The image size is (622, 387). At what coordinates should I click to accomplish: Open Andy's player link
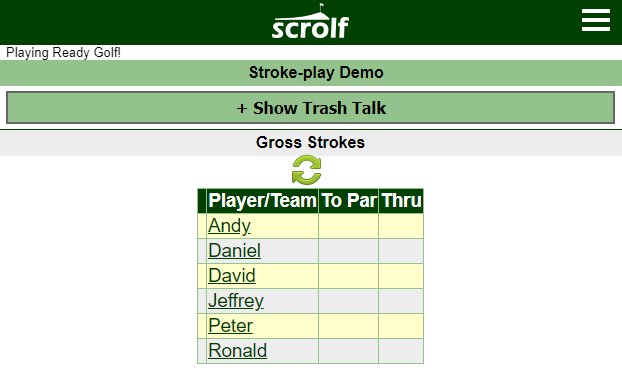(x=229, y=226)
